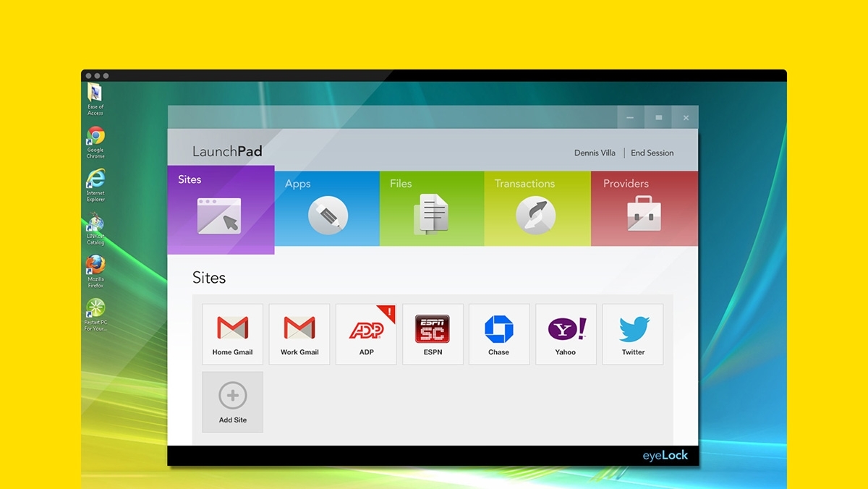Maximize the LaunchPad window
Screen dimensions: 868x489
coord(658,117)
